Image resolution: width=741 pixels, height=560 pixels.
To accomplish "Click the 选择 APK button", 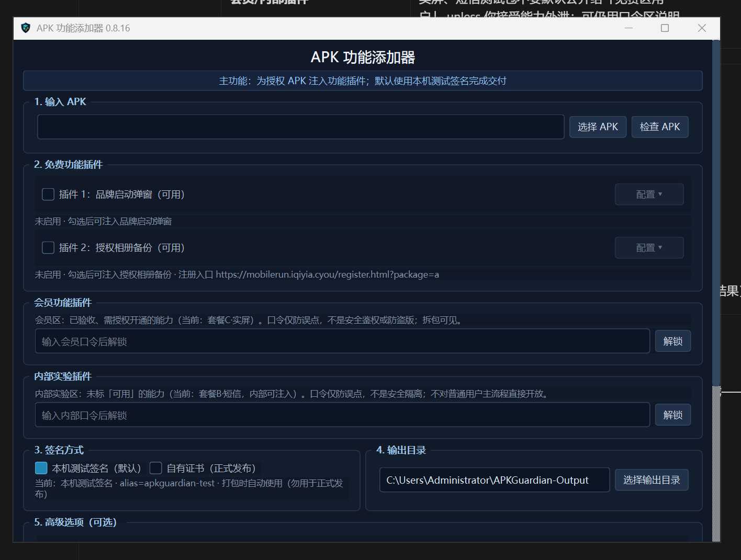I will point(598,127).
